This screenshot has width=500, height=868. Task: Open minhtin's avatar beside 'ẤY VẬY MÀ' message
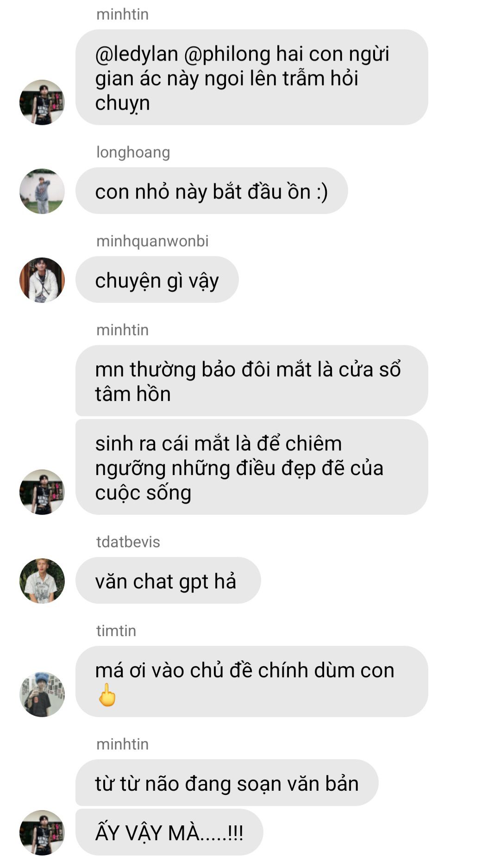(x=42, y=832)
